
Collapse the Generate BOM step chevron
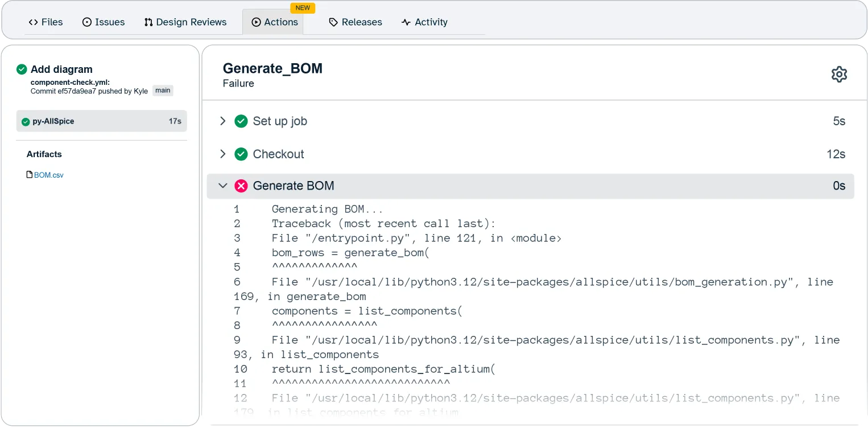coord(223,186)
